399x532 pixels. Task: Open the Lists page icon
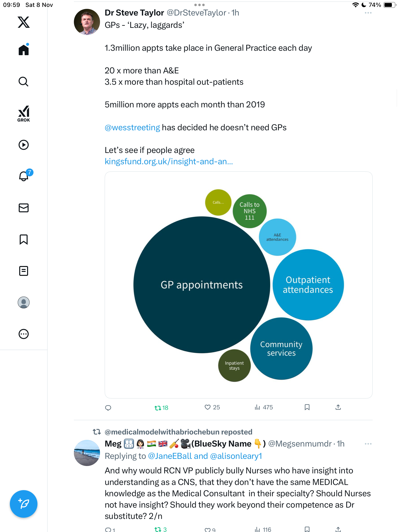[24, 271]
